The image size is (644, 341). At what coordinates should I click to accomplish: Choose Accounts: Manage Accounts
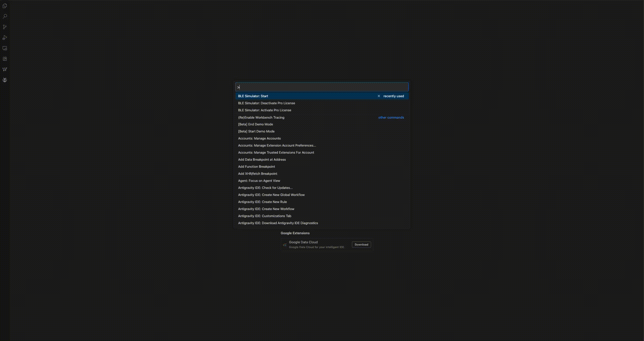[322, 138]
